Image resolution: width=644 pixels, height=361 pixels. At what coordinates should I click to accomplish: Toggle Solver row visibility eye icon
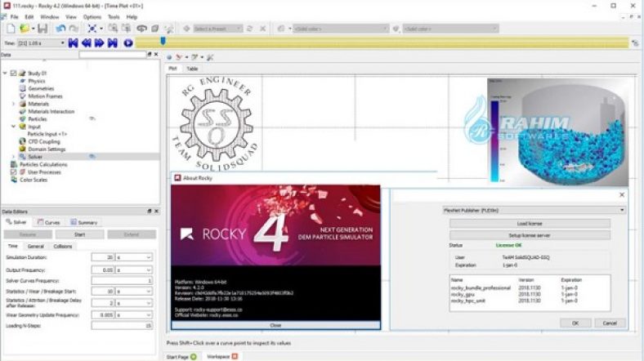point(92,156)
